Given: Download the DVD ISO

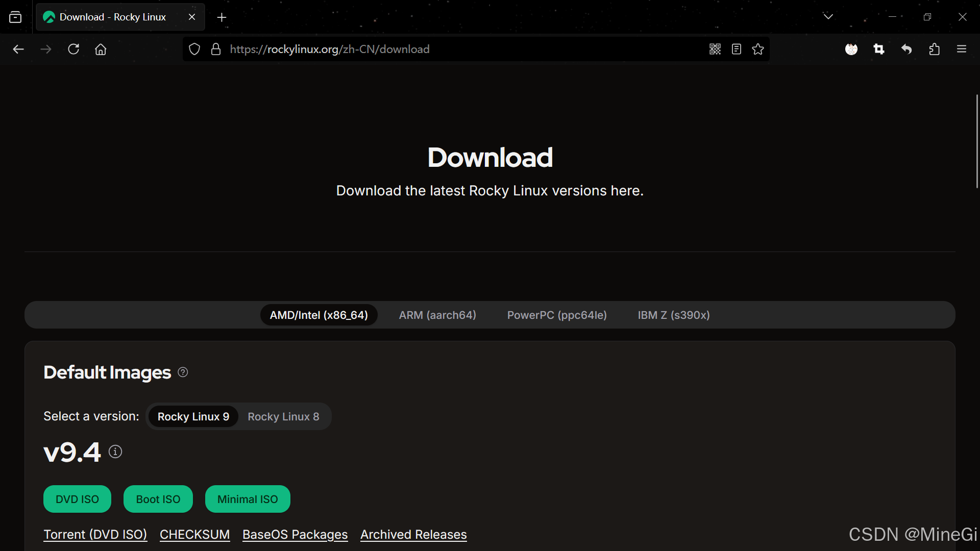Looking at the screenshot, I should (77, 499).
